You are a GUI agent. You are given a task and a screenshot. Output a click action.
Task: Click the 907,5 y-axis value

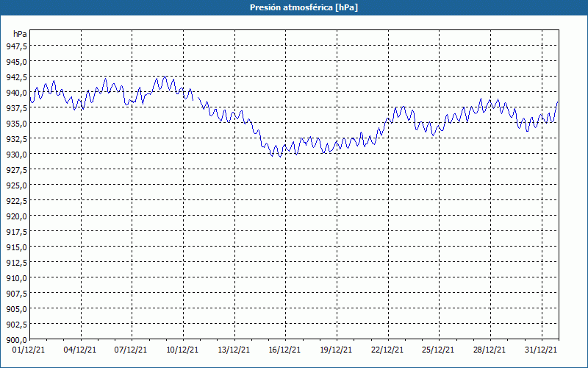coord(16,294)
